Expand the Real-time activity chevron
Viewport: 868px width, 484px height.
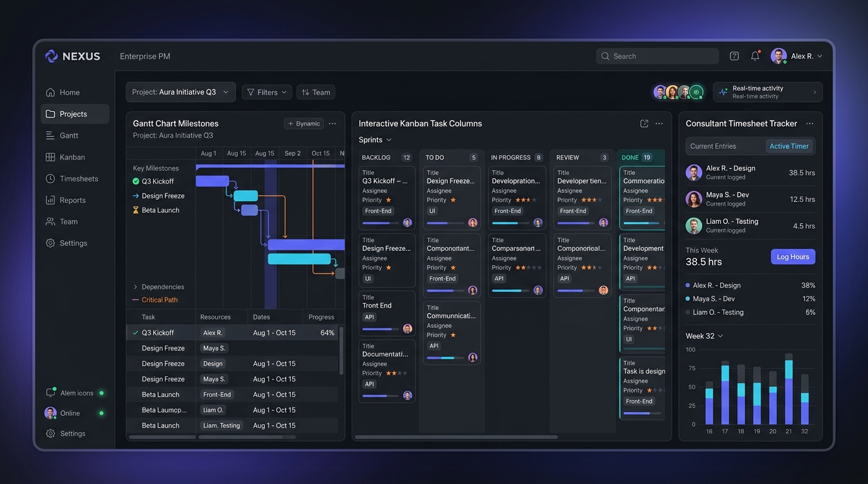point(814,92)
